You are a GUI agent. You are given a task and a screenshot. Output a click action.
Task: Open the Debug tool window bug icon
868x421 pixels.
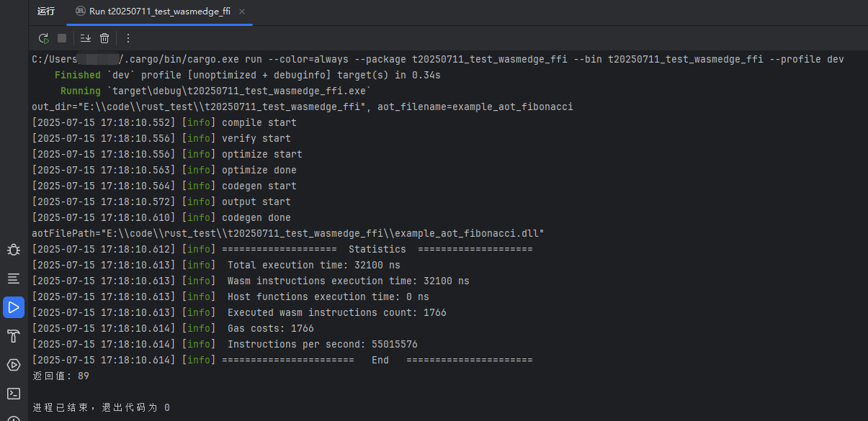click(x=14, y=250)
